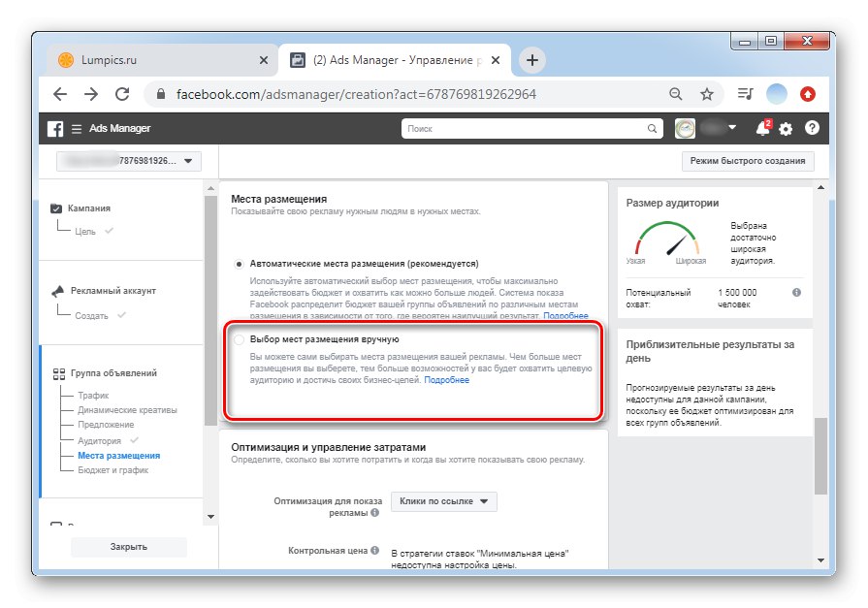Maximize the browser window

[x=771, y=42]
